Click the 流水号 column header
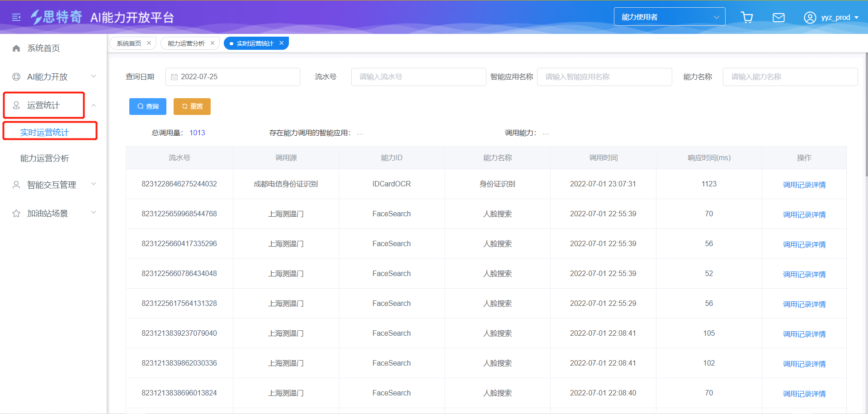This screenshot has width=868, height=414. (x=179, y=158)
